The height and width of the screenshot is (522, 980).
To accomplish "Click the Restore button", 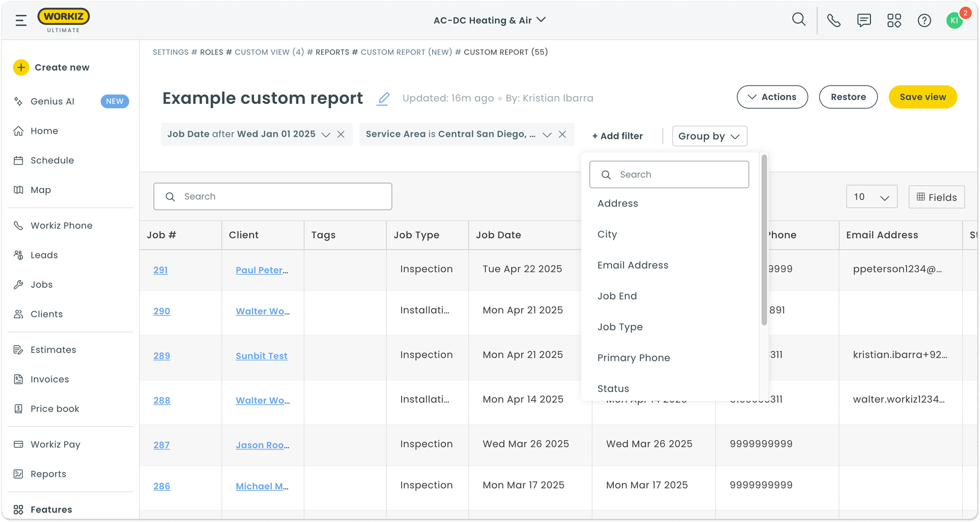I will (848, 97).
